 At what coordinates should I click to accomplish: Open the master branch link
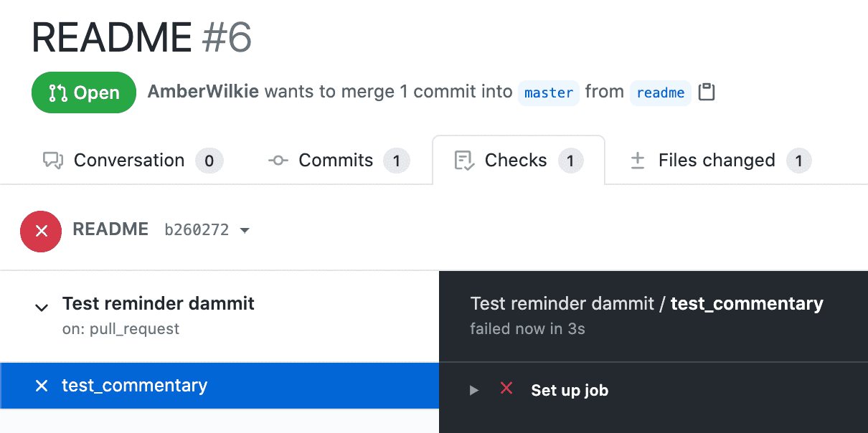[549, 92]
